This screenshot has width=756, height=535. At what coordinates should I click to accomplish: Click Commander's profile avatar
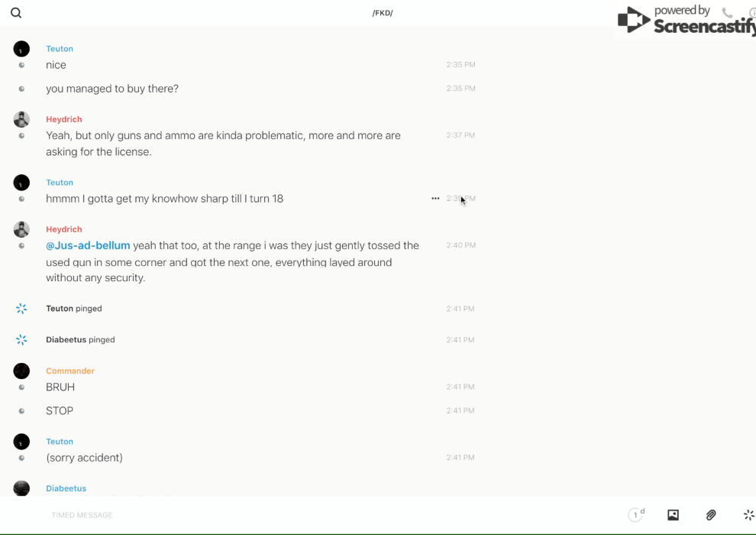click(21, 371)
